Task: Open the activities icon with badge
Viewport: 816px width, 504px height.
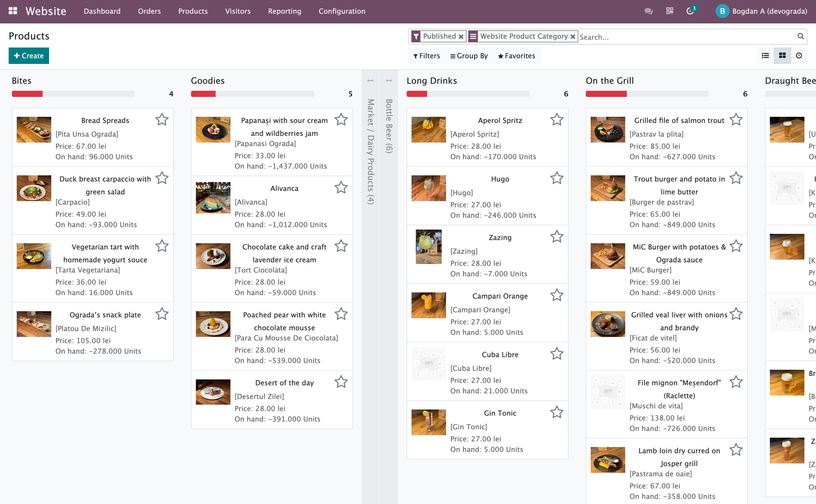Action: pyautogui.click(x=690, y=11)
